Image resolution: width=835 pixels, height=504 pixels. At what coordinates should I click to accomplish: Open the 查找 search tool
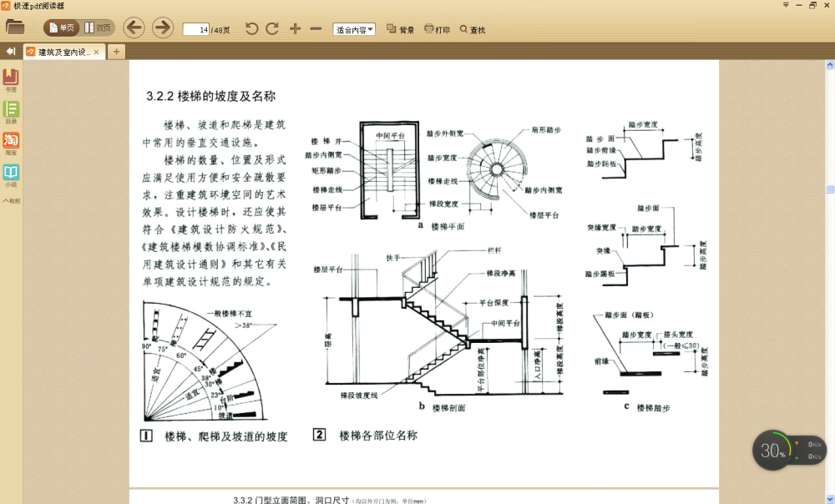coord(473,29)
